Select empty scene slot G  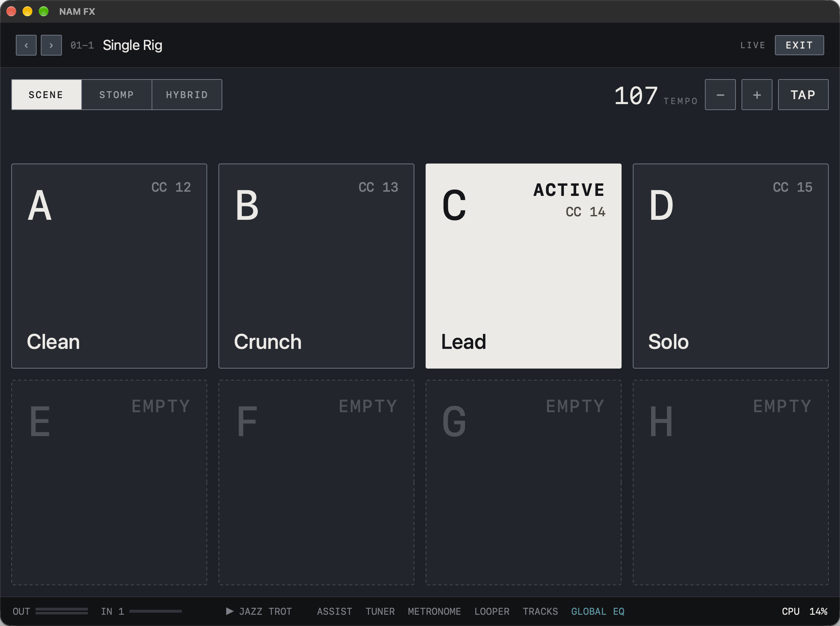point(523,483)
